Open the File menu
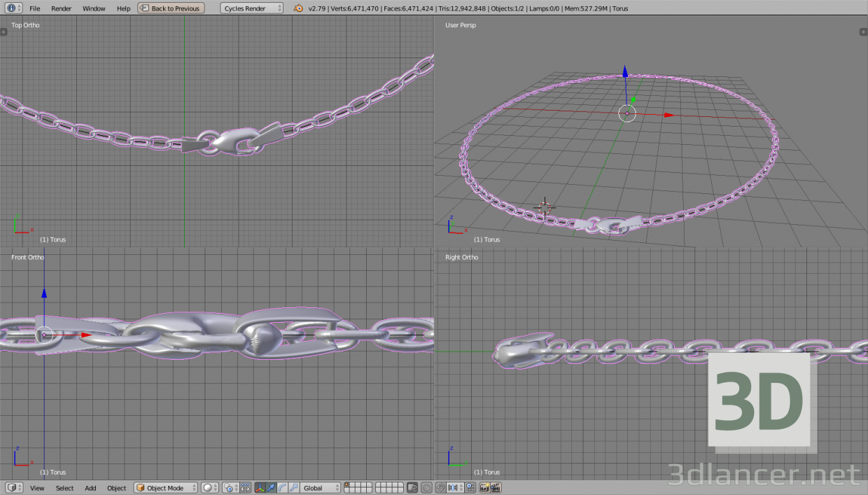 34,8
